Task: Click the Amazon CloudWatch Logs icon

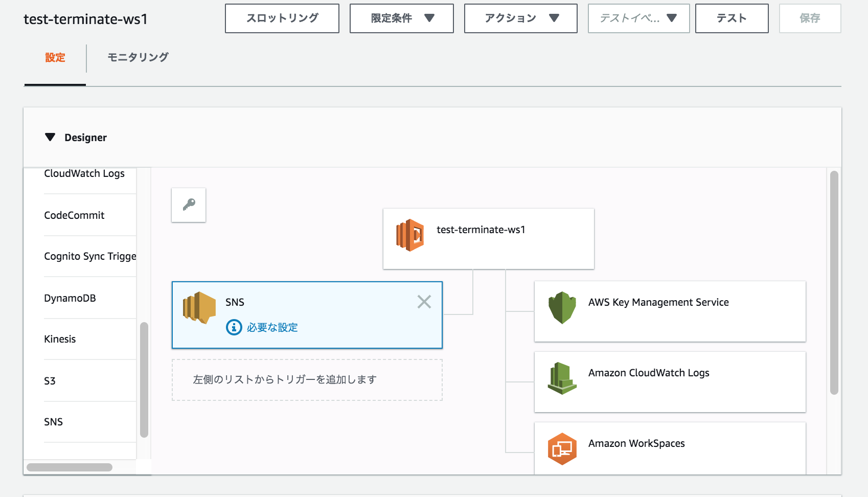Action: point(562,378)
